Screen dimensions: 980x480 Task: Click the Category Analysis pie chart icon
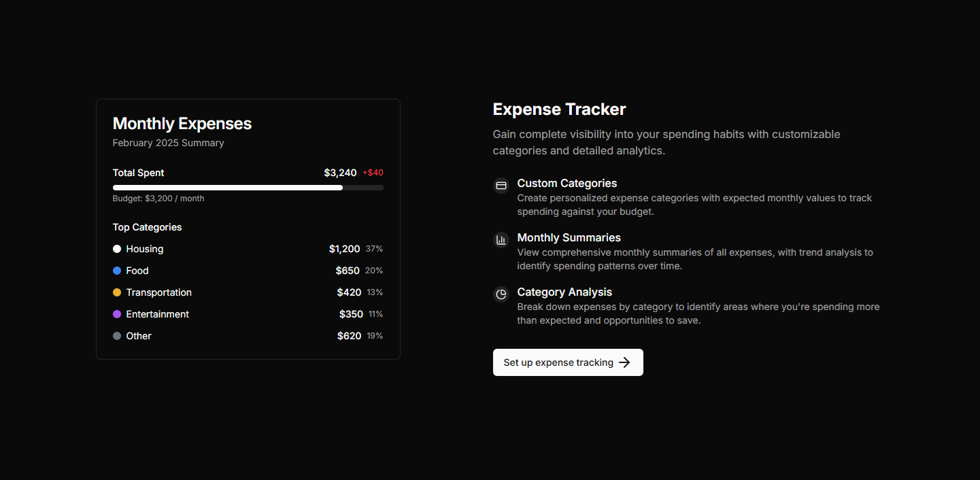point(501,294)
